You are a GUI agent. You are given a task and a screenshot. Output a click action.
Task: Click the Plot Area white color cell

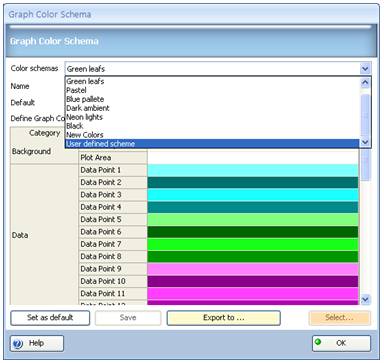(253, 157)
